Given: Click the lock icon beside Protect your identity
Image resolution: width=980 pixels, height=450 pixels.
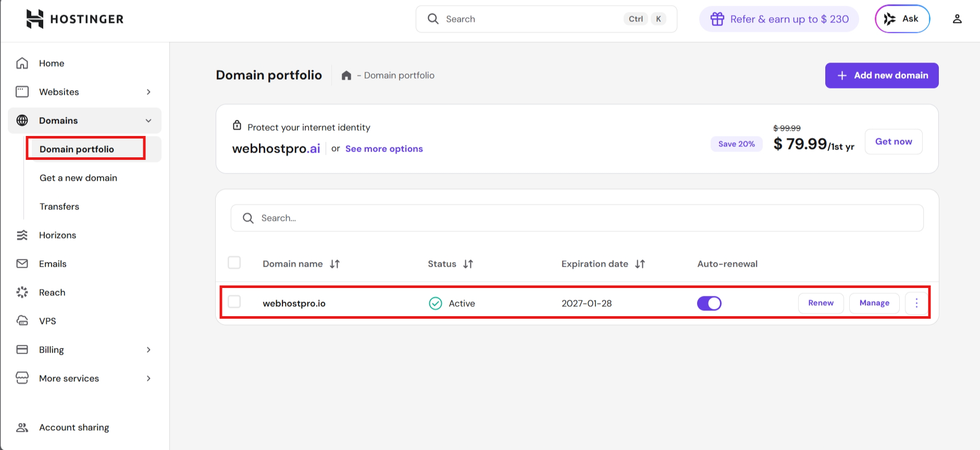Looking at the screenshot, I should [237, 125].
